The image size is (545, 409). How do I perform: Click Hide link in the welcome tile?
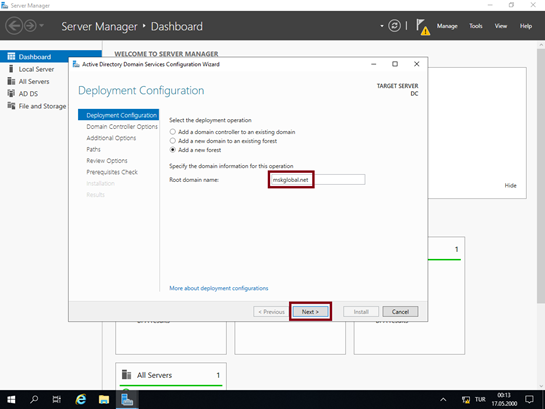(x=510, y=186)
